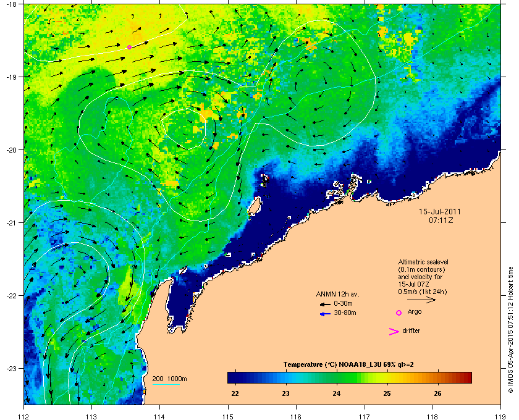Image resolution: width=519 pixels, height=420 pixels.
Task: Click the longitude axis label 116
Action: pos(296,417)
